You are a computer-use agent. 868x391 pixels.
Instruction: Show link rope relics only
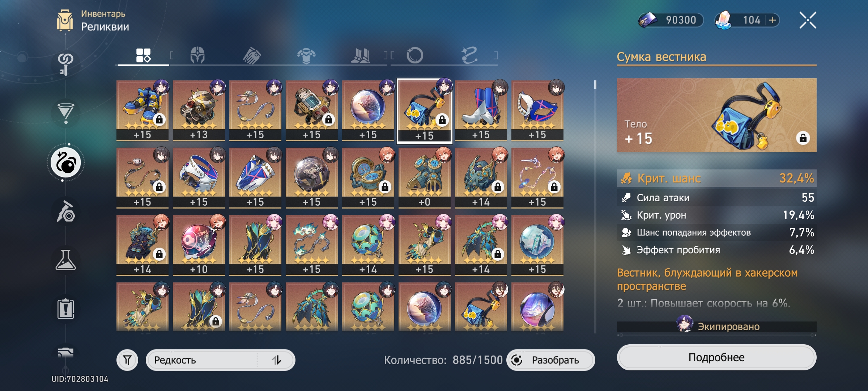tap(469, 55)
